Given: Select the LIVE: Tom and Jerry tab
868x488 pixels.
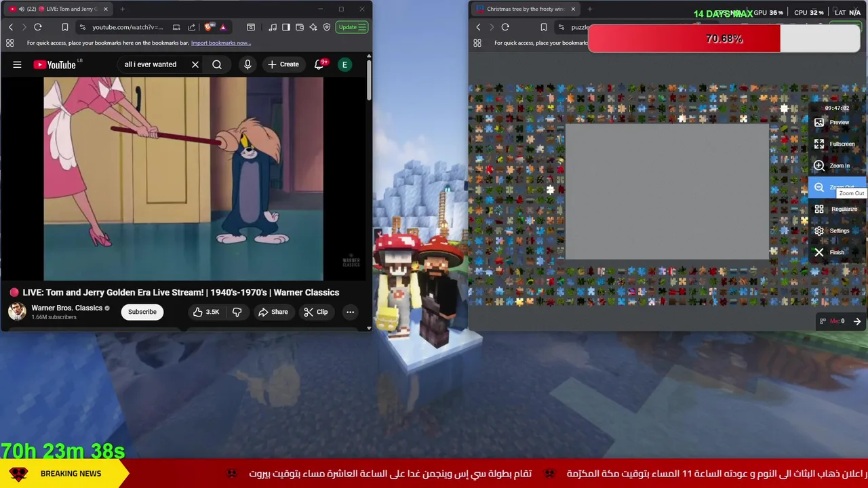Looking at the screenshot, I should click(x=58, y=9).
